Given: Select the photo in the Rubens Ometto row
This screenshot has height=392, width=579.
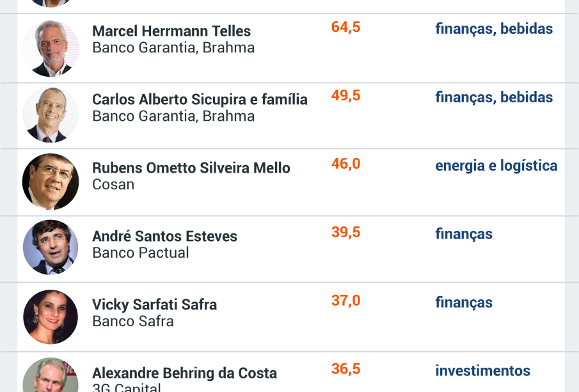Looking at the screenshot, I should [51, 182].
